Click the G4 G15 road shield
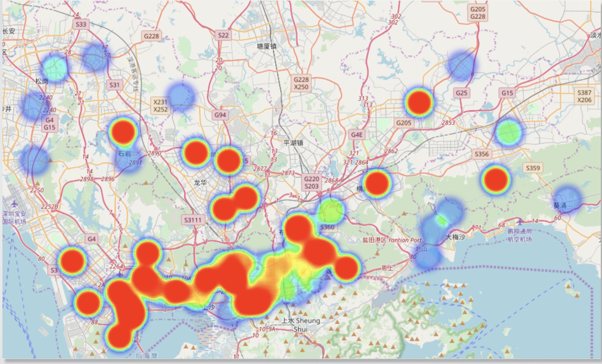This screenshot has height=364, width=602. [x=49, y=123]
